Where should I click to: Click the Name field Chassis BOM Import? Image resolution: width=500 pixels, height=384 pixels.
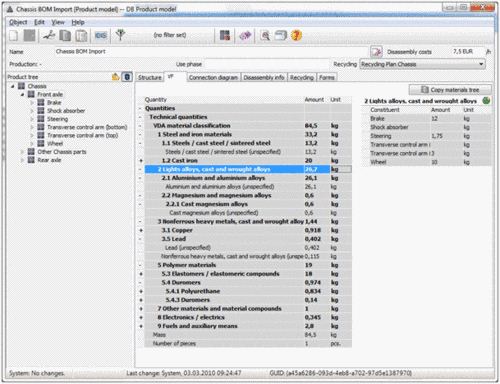coord(212,51)
